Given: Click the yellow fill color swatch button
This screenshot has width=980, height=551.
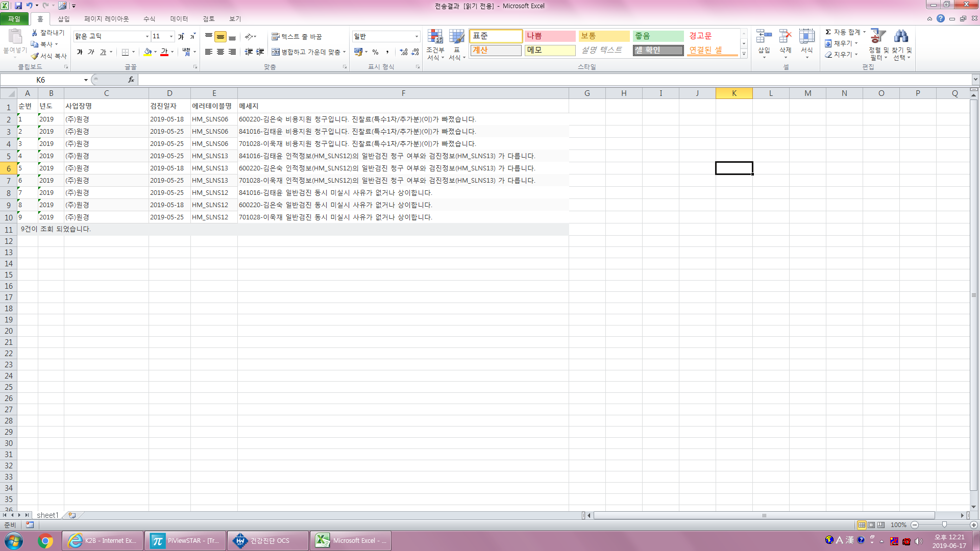Looking at the screenshot, I should (148, 52).
